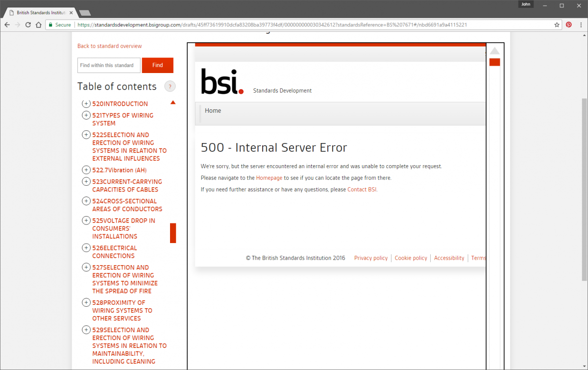The image size is (588, 370).
Task: Open the Privacy policy footer link
Action: tap(370, 258)
